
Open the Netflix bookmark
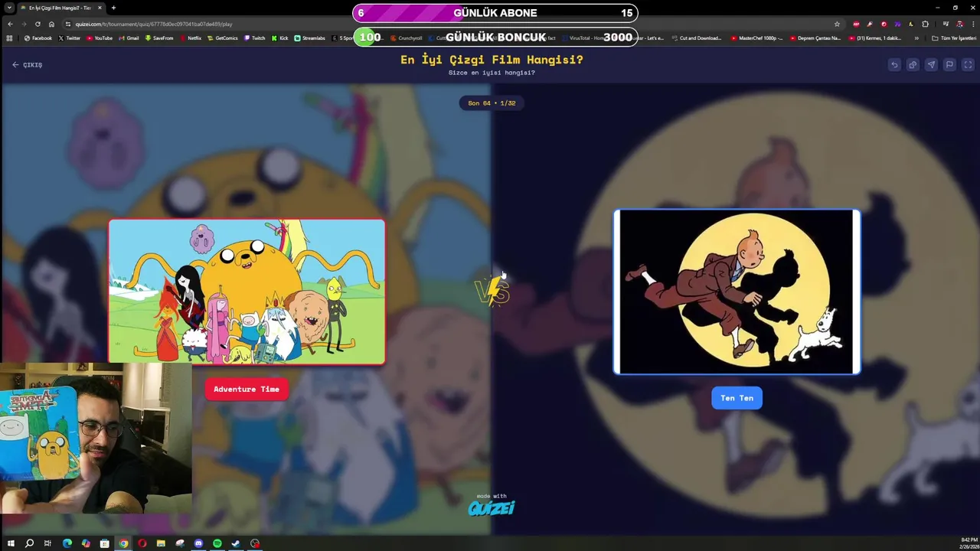(x=191, y=37)
